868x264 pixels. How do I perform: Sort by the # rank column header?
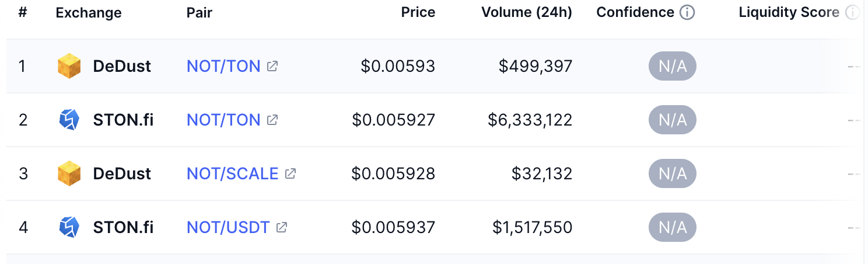coord(23,12)
